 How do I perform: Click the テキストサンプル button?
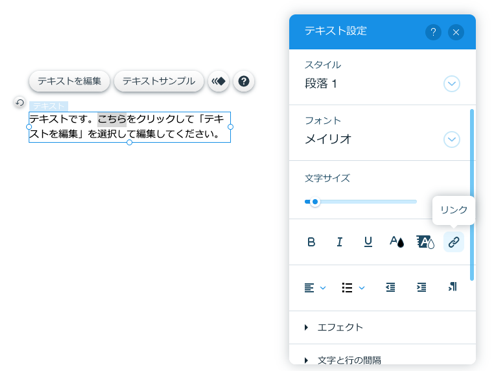pos(159,81)
